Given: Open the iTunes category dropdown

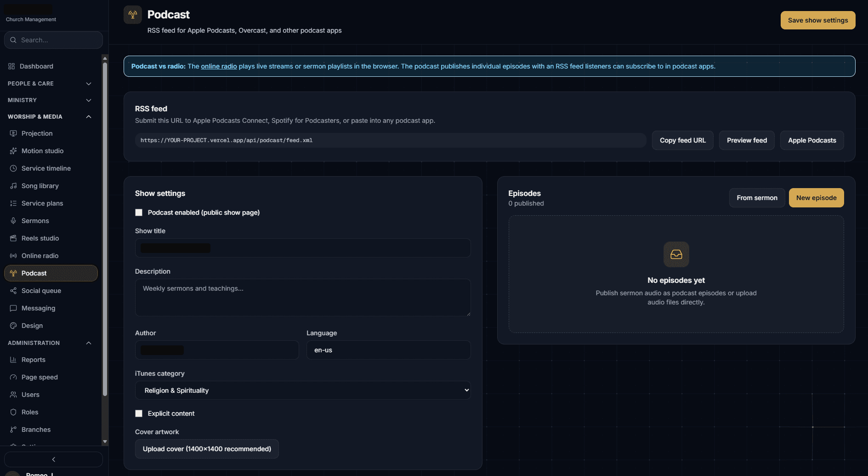Looking at the screenshot, I should coord(303,390).
